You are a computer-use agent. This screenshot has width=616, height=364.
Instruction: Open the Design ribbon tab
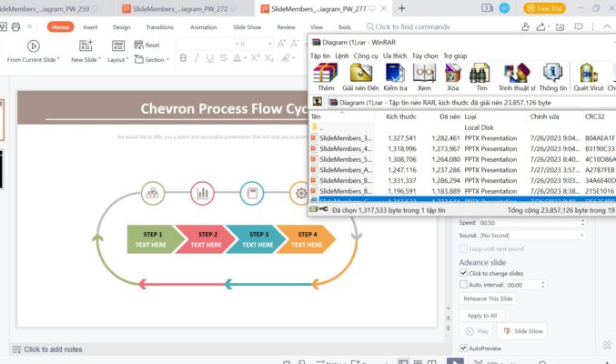click(x=121, y=27)
